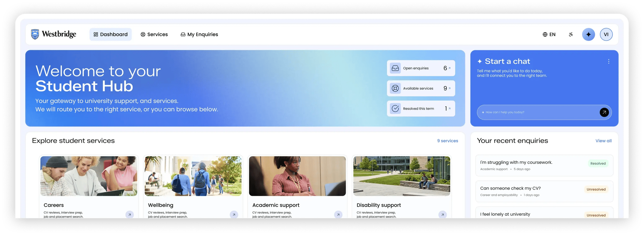Image resolution: width=644 pixels, height=235 pixels.
Task: Open 'Can someone check my CV?' enquiry
Action: 544,191
